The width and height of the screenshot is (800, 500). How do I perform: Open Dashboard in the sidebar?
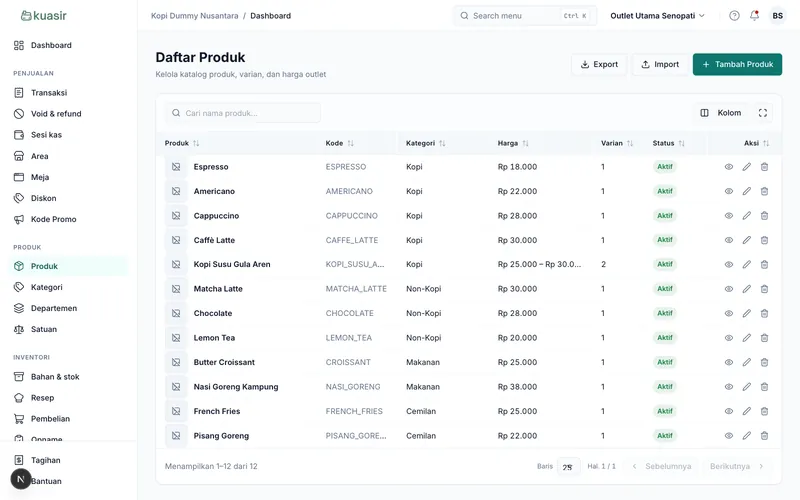(x=68, y=45)
